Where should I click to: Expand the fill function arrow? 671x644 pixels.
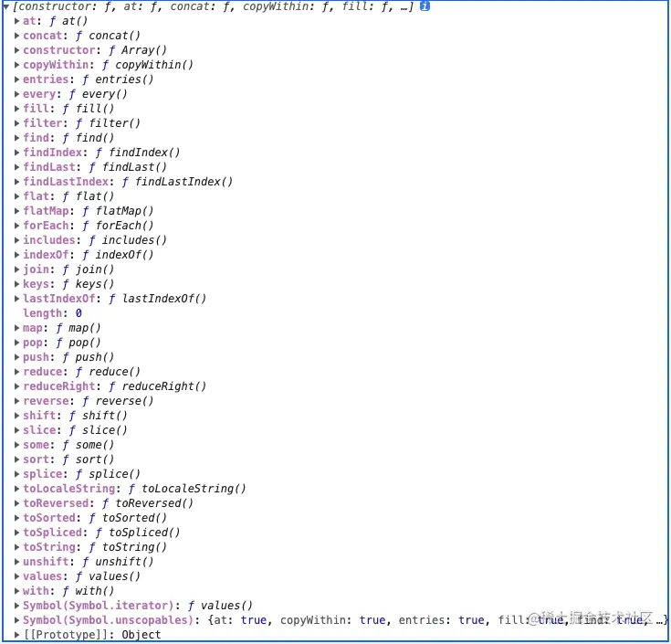click(16, 109)
